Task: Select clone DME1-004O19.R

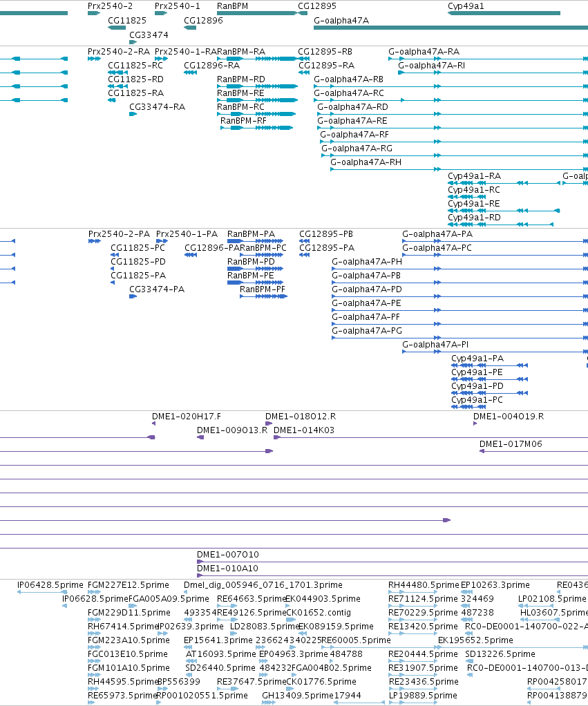Action: coord(509,417)
